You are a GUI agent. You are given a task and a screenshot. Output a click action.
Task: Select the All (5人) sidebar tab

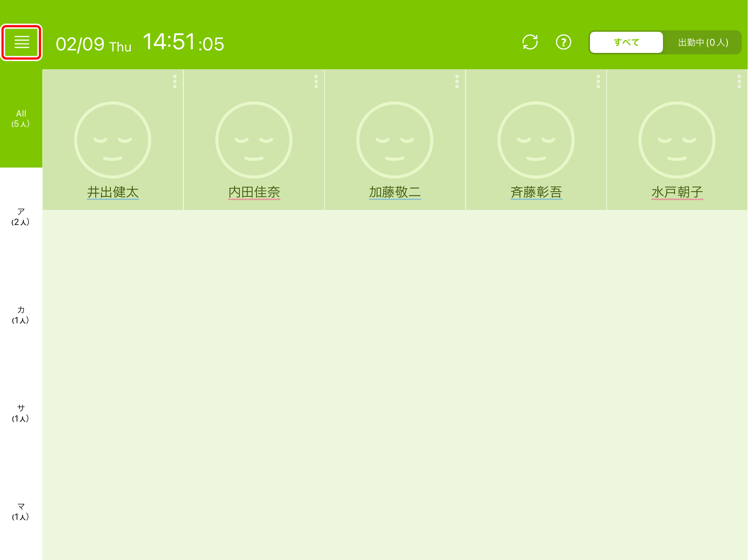(x=21, y=119)
